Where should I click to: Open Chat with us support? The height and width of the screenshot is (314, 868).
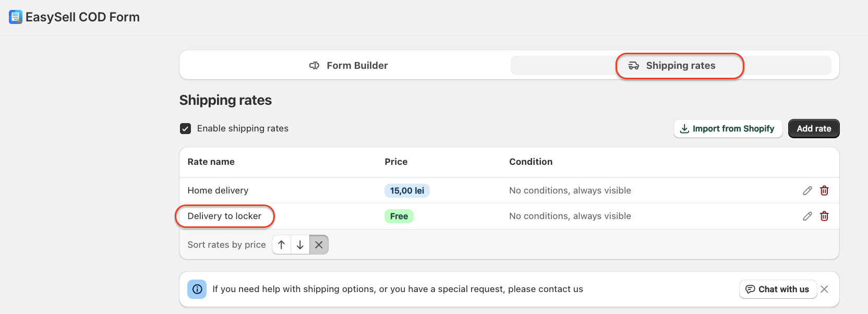(777, 289)
